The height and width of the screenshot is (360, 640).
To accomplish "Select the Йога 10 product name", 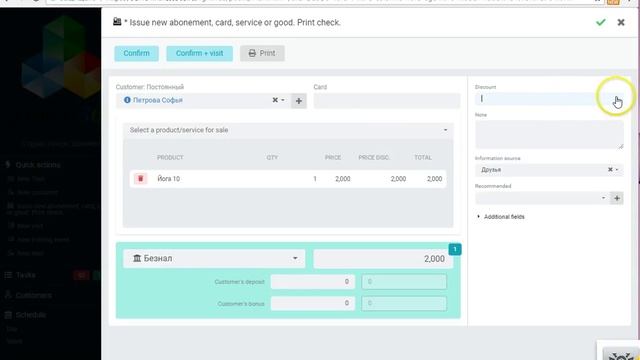I will (169, 179).
